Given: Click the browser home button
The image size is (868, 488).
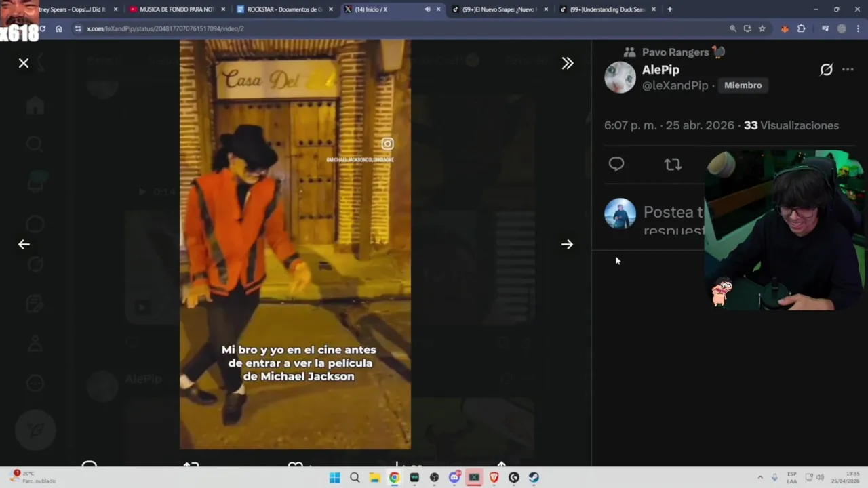Looking at the screenshot, I should point(59,28).
